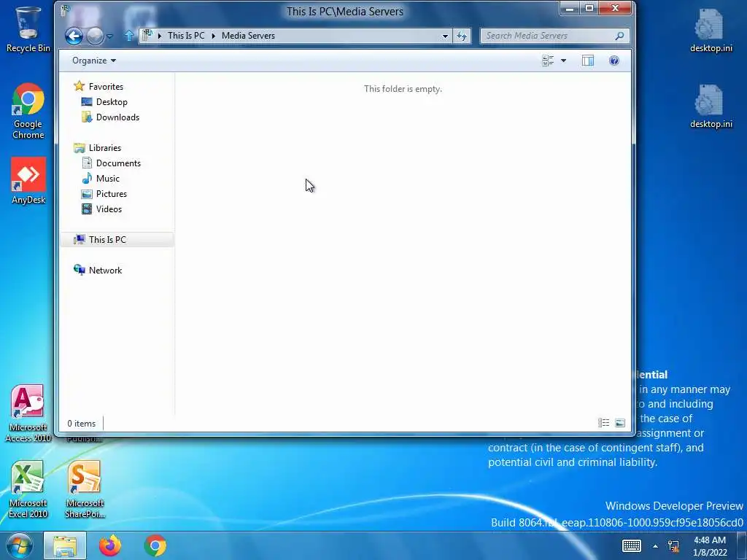The height and width of the screenshot is (560, 747).
Task: Go up one folder level
Action: (128, 36)
